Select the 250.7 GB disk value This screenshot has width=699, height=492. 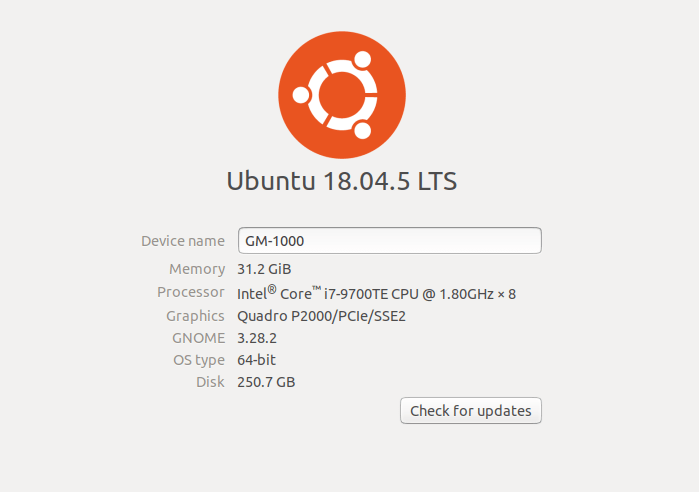point(266,382)
